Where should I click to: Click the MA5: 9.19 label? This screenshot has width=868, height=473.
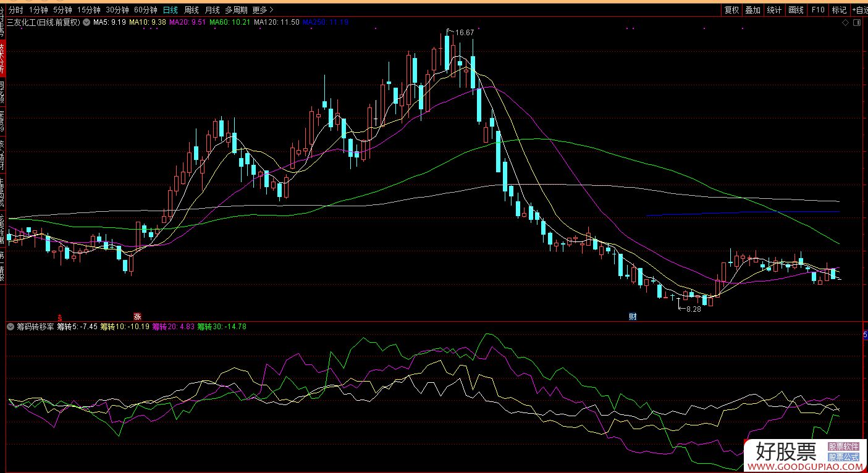pos(110,22)
